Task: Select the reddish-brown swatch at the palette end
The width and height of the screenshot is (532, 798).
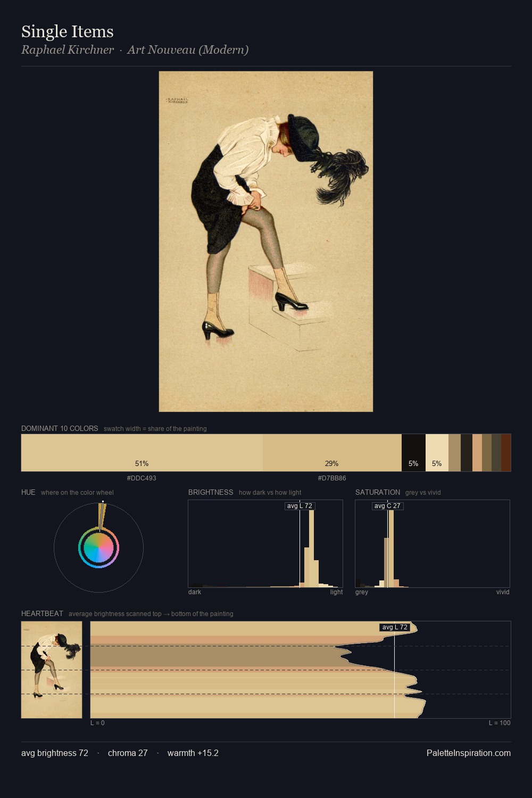Action: coord(506,453)
